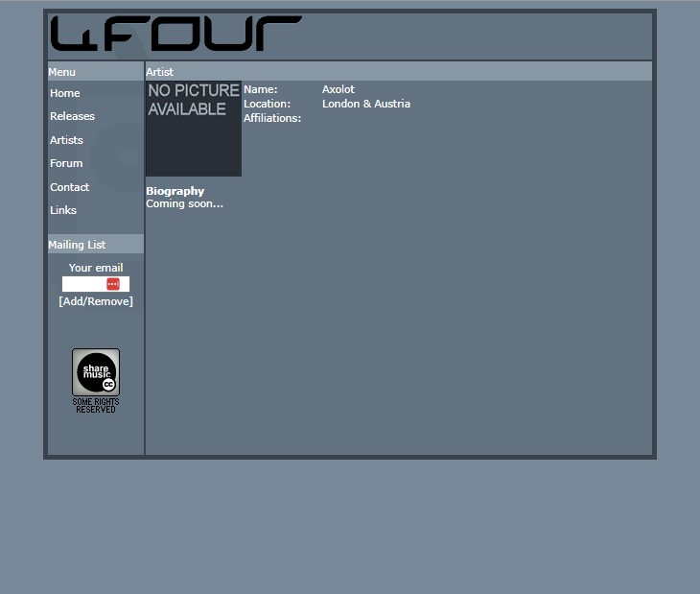Open the Links menu item
This screenshot has height=594, width=700.
[63, 210]
